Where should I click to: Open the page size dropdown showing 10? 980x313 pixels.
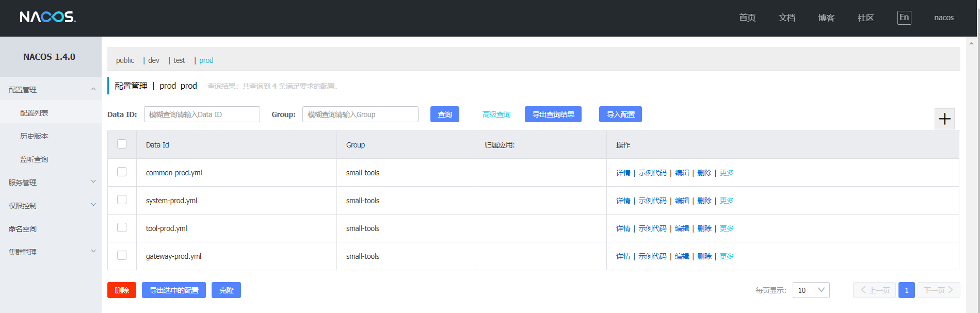pos(811,290)
